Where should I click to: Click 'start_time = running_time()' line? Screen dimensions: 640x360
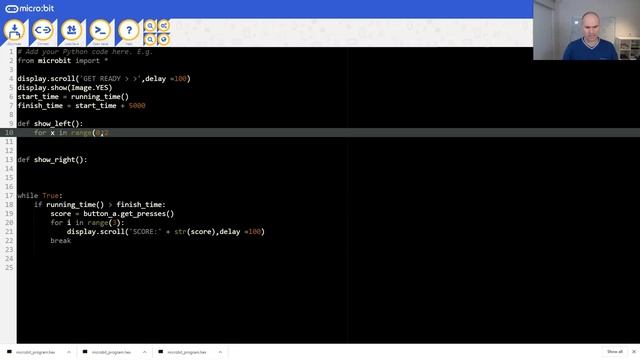(73, 97)
